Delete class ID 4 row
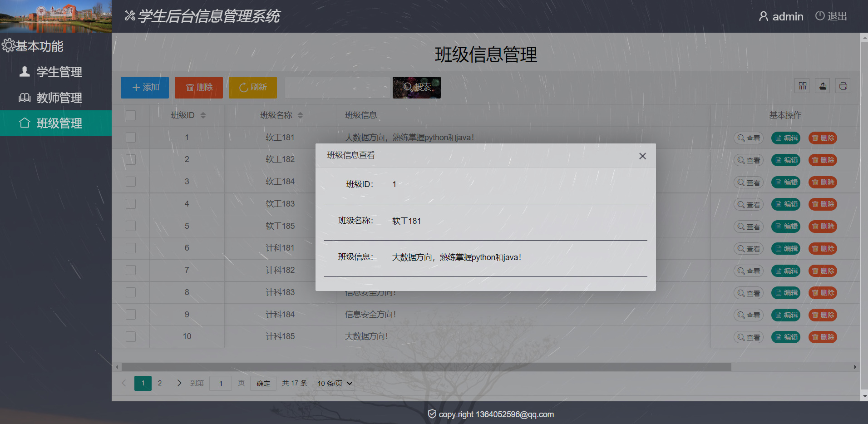 pyautogui.click(x=823, y=204)
